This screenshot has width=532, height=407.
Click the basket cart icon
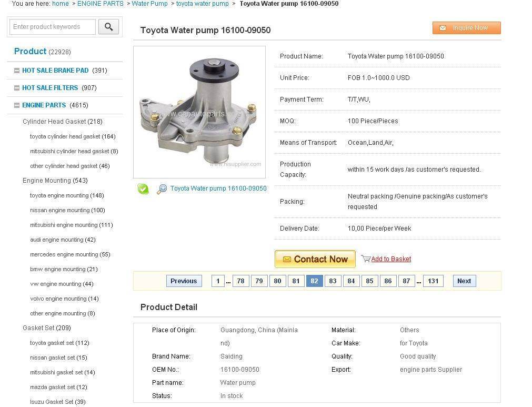pyautogui.click(x=366, y=259)
